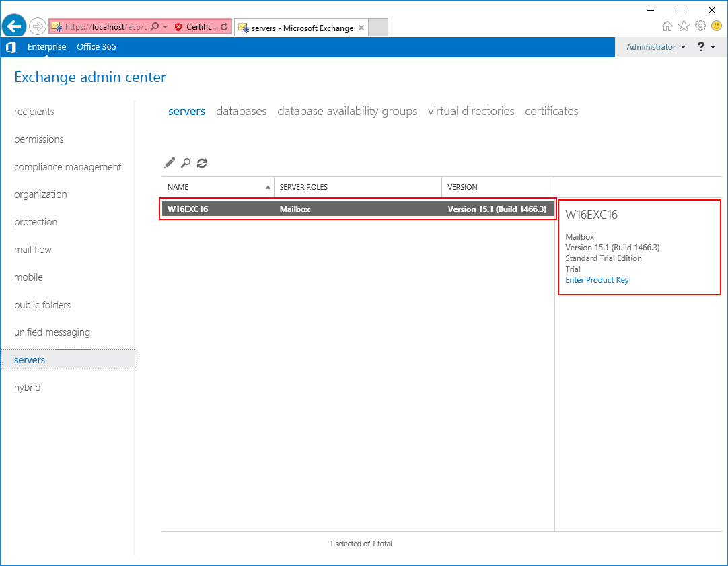Click the search magnifier toolbar icon
This screenshot has width=728, height=566.
tap(186, 163)
